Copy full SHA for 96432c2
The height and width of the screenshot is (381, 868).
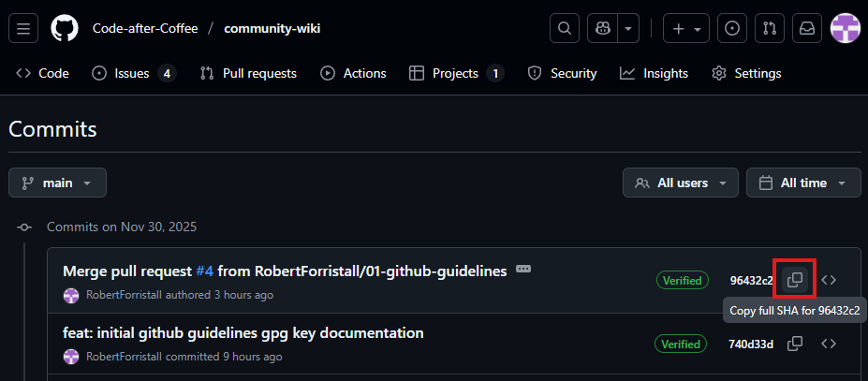point(795,281)
